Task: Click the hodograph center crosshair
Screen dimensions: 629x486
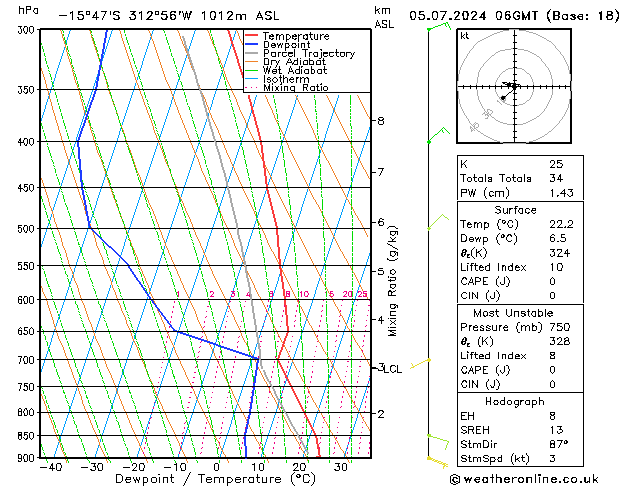Action: point(514,86)
